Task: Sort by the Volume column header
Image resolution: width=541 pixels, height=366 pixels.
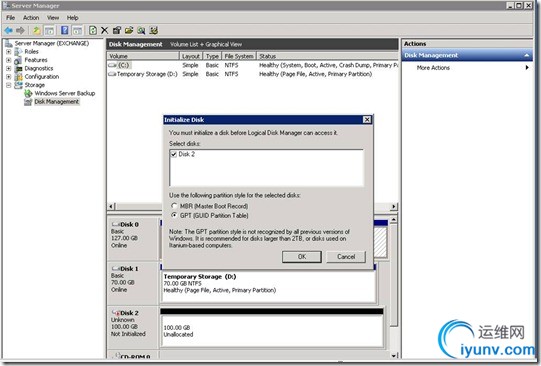Action: tap(143, 56)
